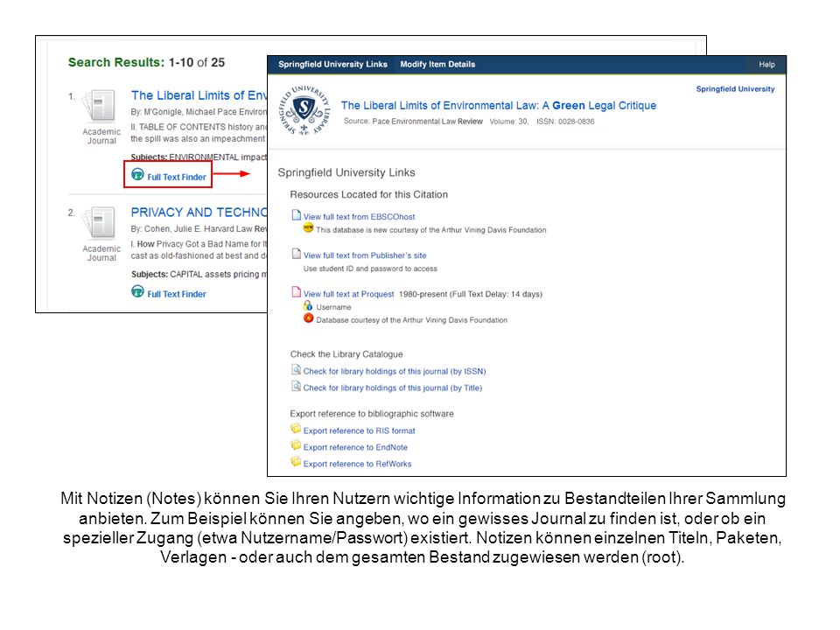Click 'ISSN: 0028-0836' text

pos(566,122)
